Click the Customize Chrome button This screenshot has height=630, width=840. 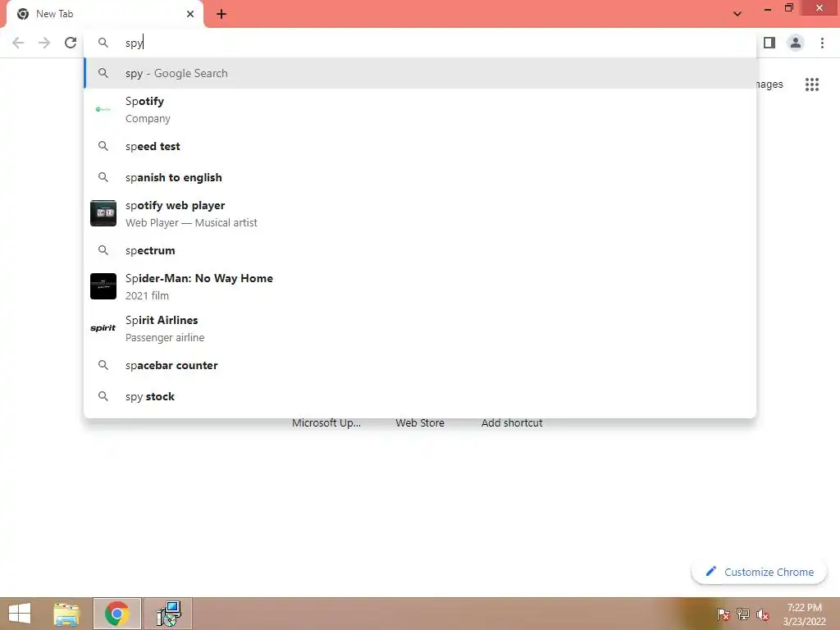click(759, 572)
